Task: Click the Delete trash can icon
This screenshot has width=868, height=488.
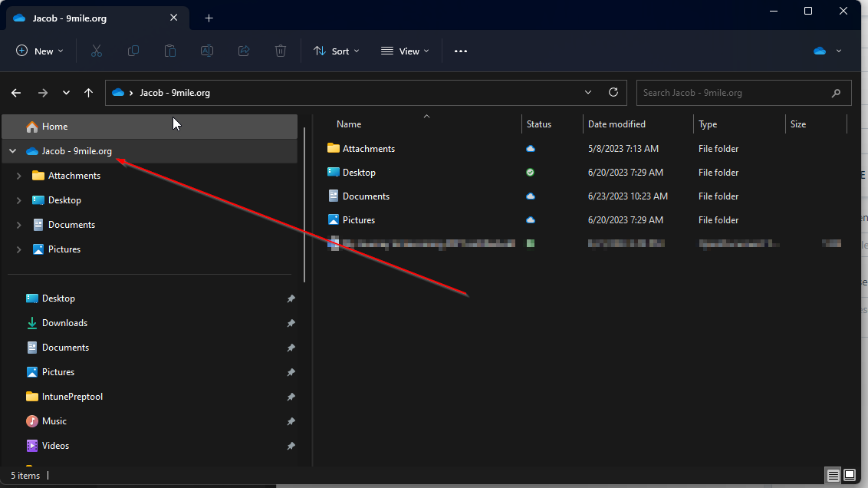Action: click(281, 51)
